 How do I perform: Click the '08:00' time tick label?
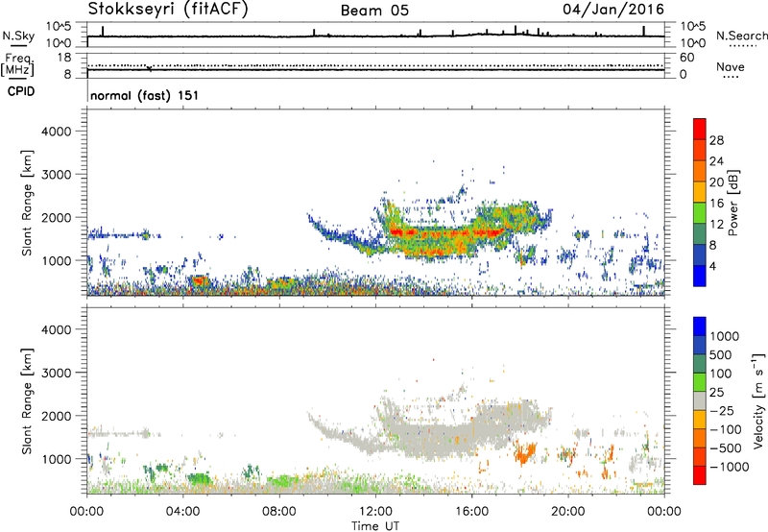click(x=279, y=512)
